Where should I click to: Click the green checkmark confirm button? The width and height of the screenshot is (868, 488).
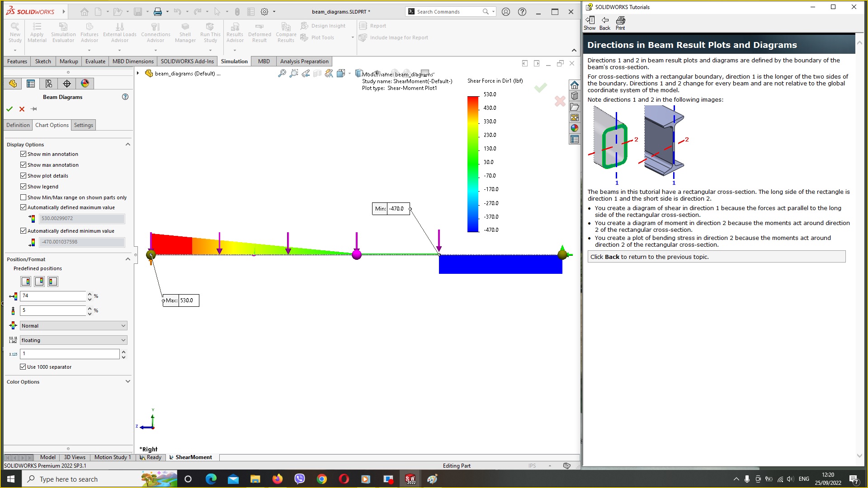(9, 108)
